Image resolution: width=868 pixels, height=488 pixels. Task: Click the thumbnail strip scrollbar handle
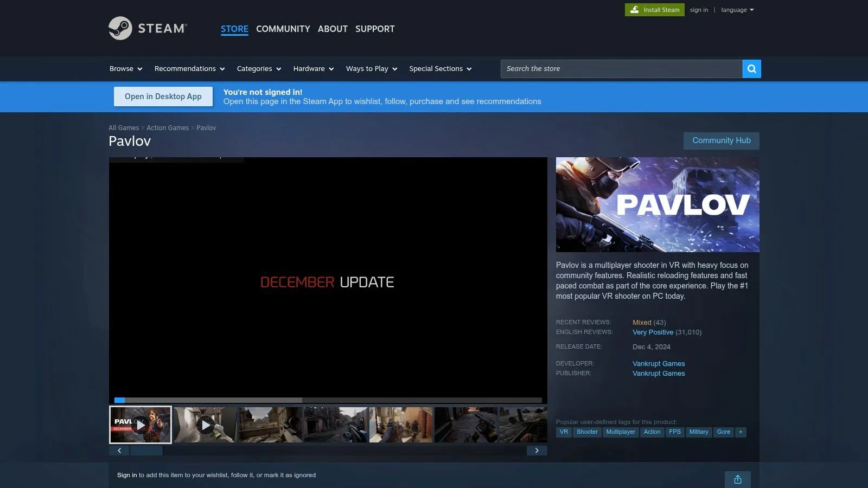click(x=146, y=451)
